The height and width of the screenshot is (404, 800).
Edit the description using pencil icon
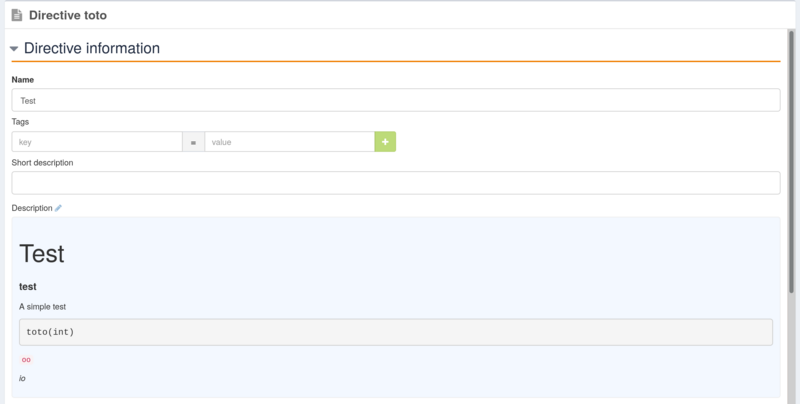click(58, 208)
